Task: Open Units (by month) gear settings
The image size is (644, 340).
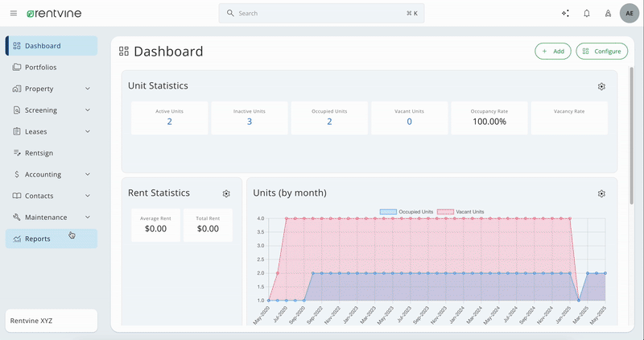Action: (601, 193)
